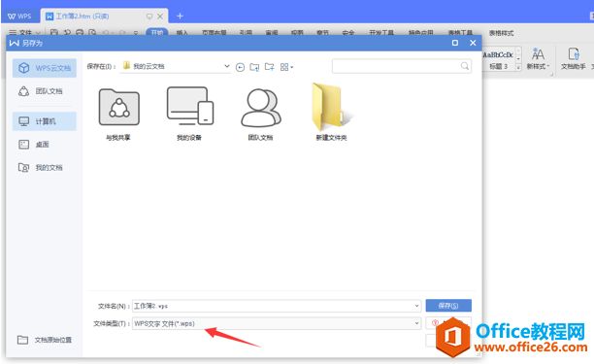Screen dimensions: 594x364
Task: Go up one folder level icon
Action: (254, 67)
